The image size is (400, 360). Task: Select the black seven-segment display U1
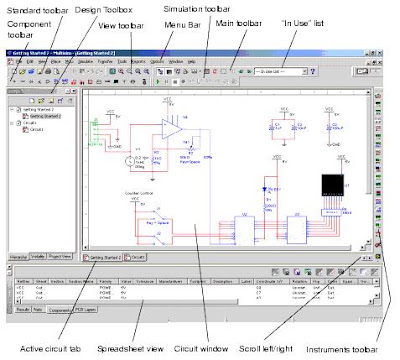[333, 185]
